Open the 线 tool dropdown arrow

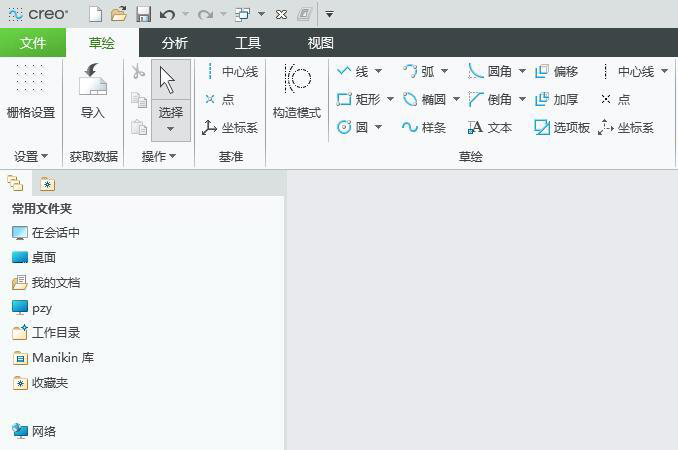[378, 71]
